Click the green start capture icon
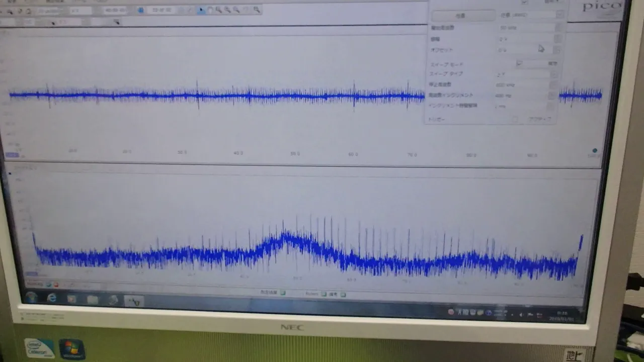The image size is (644, 362). point(48,284)
